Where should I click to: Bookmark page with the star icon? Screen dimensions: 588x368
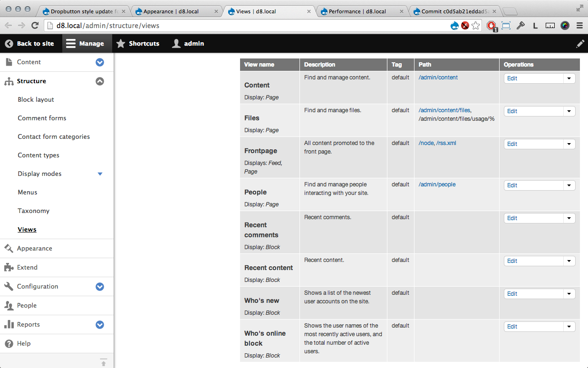click(x=476, y=26)
